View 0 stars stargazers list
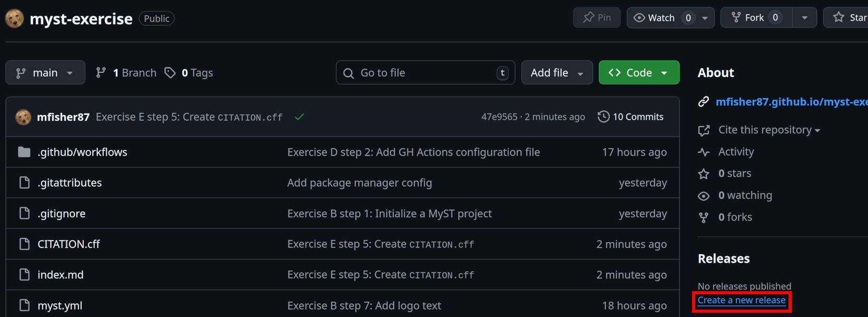The height and width of the screenshot is (317, 868). pyautogui.click(x=734, y=174)
